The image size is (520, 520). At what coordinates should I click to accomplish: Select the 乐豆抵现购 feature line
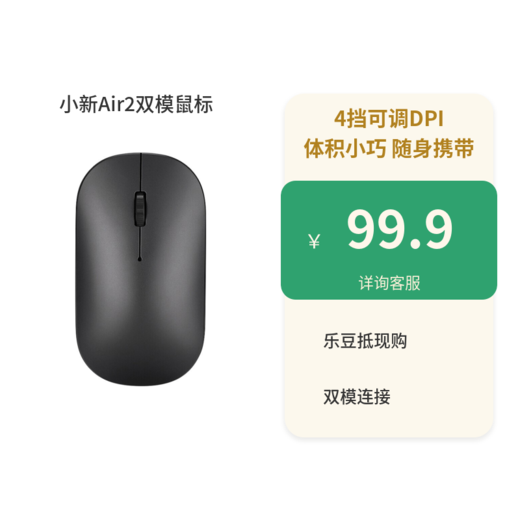point(365,341)
